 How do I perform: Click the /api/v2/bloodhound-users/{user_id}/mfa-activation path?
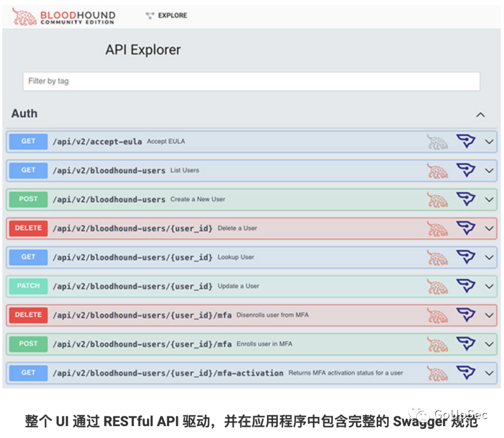168,373
